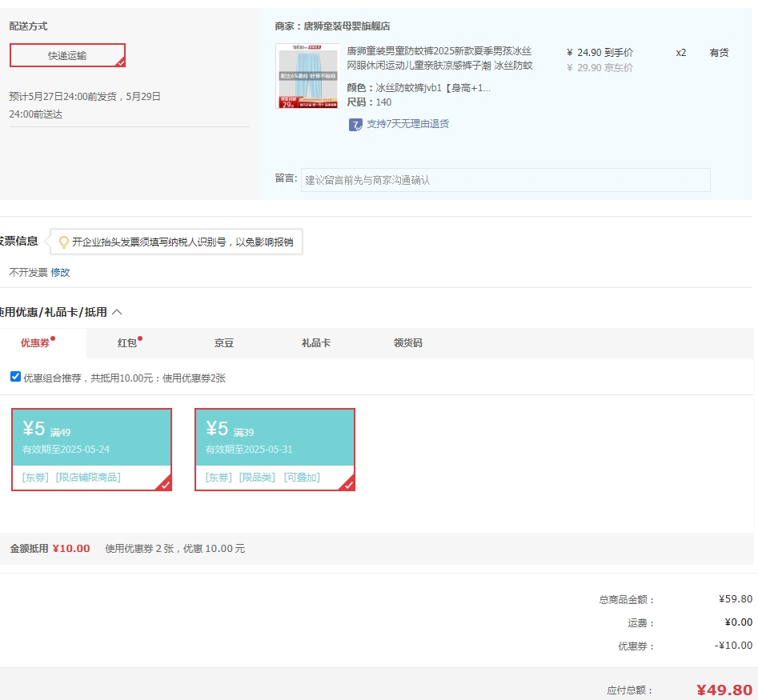Uncheck the 优惠组合推荐 checkbox
The height and width of the screenshot is (700, 758).
click(15, 377)
